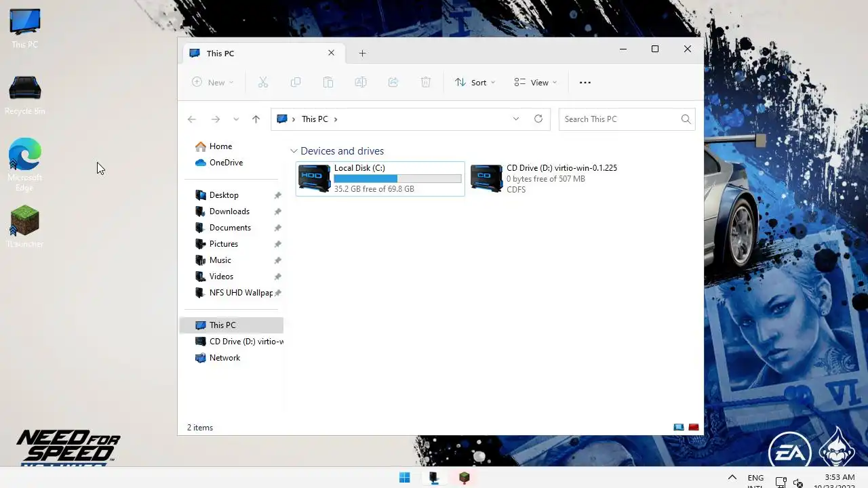This screenshot has width=868, height=488.
Task: Go forward with the right arrow
Action: click(x=216, y=119)
